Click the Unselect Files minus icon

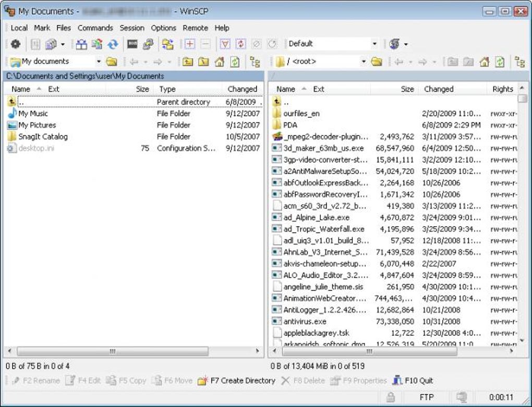click(205, 44)
